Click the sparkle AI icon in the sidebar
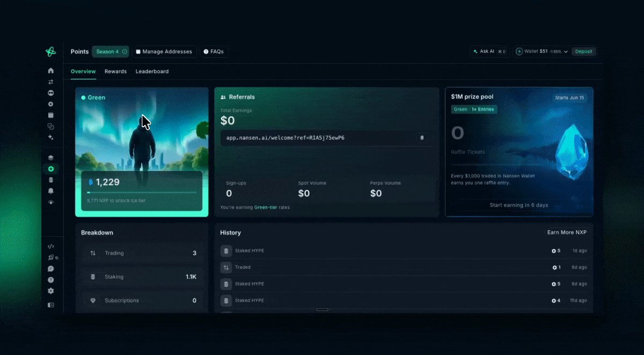The width and height of the screenshot is (644, 355). [51, 137]
